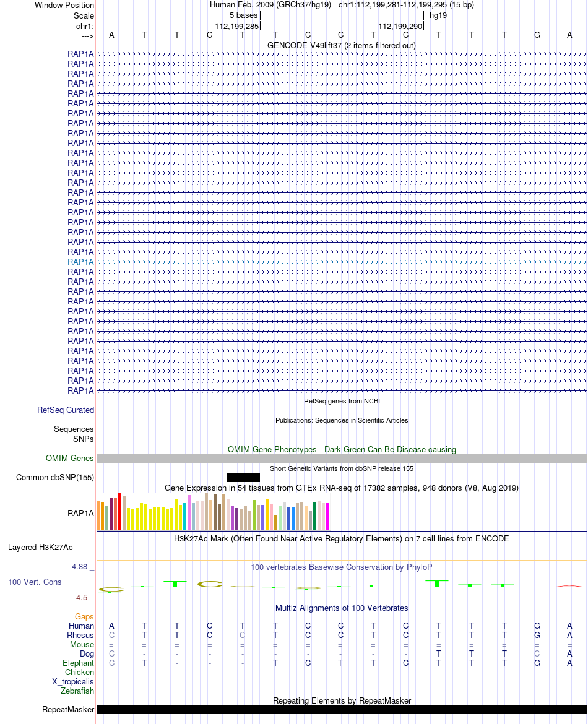Image resolution: width=588 pixels, height=724 pixels.
Task: Click the OMIM Gene Phenotypes green title
Action: 342,450
